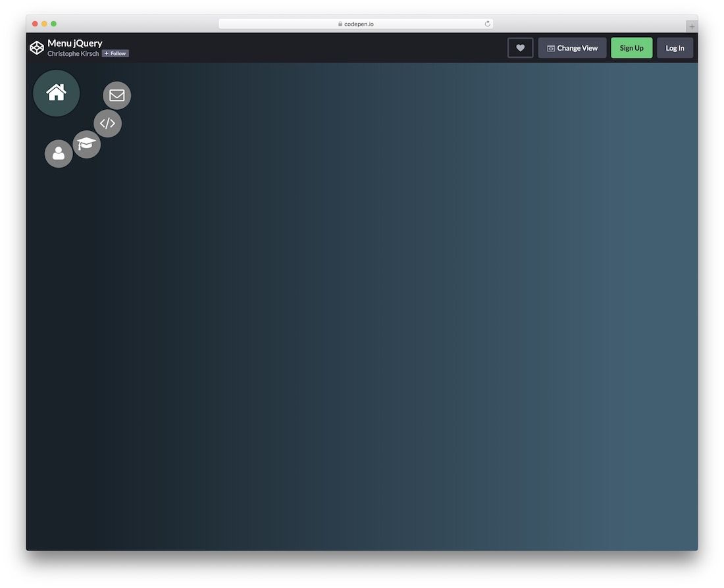Click the green Sign Up button

click(631, 48)
